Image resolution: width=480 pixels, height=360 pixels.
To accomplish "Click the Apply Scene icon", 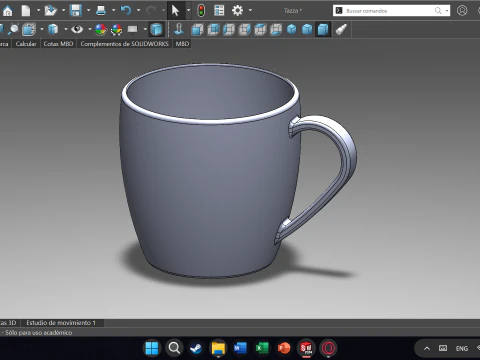I will [116, 29].
